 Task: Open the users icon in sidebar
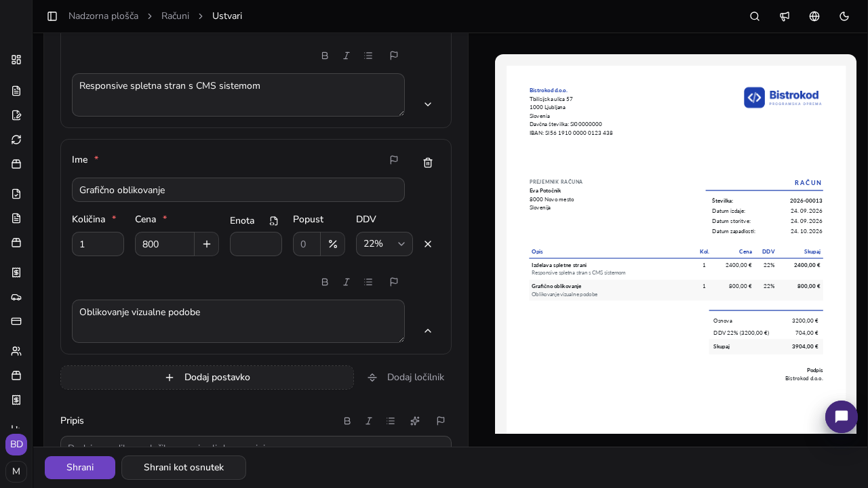click(x=16, y=351)
